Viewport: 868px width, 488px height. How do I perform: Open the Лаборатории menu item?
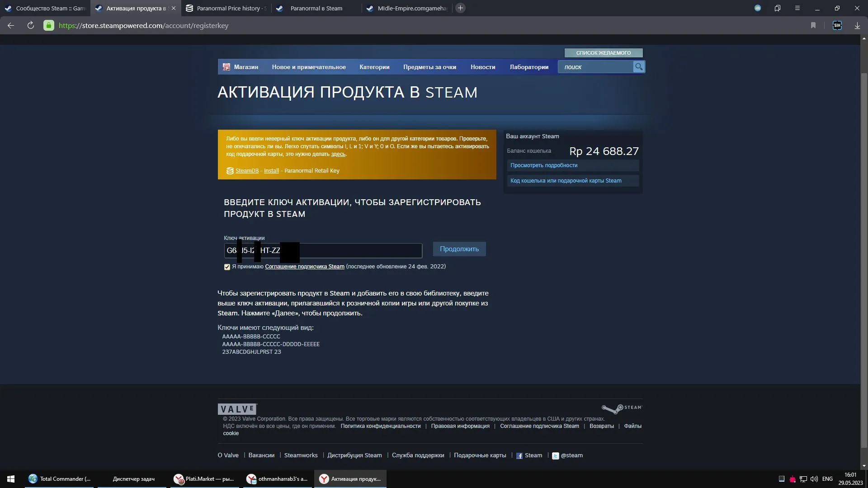coord(529,67)
